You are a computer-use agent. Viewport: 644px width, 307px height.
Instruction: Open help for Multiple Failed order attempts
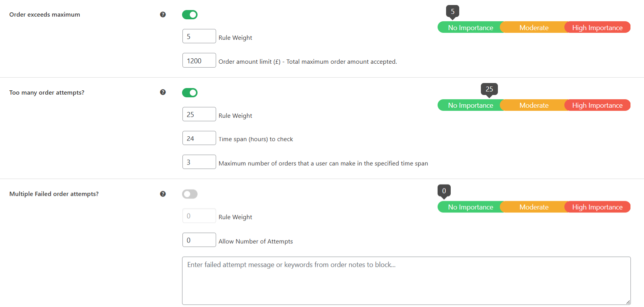point(163,194)
